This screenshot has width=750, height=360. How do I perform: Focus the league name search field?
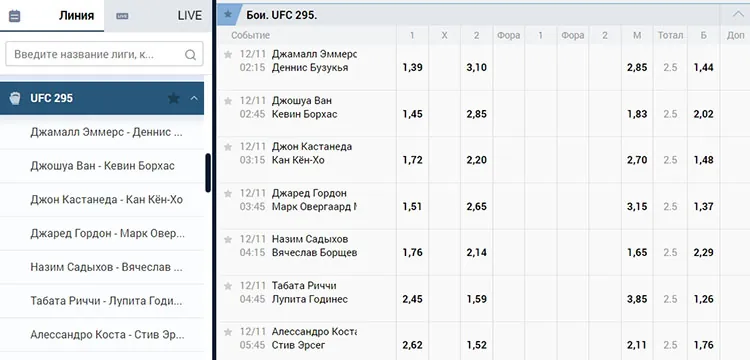104,54
